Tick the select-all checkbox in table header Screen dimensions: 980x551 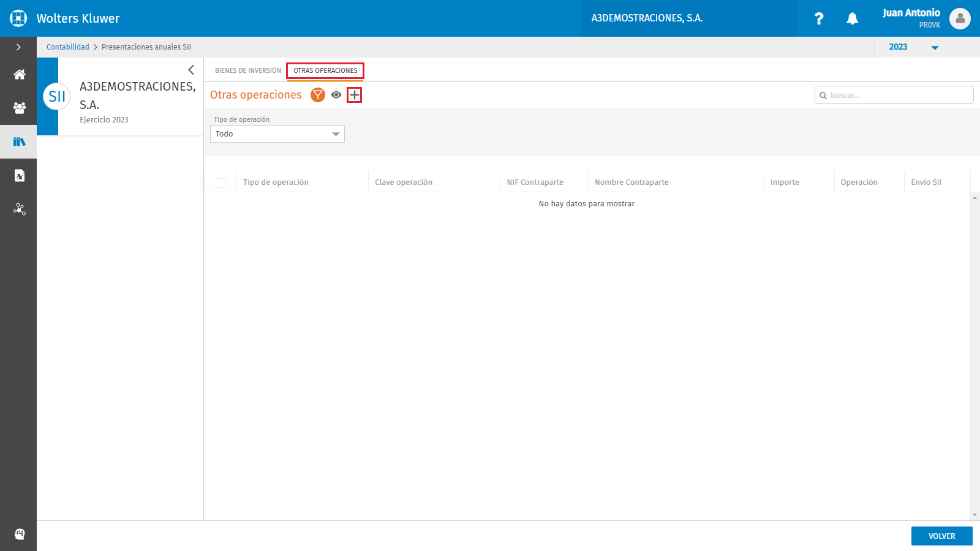pyautogui.click(x=221, y=182)
